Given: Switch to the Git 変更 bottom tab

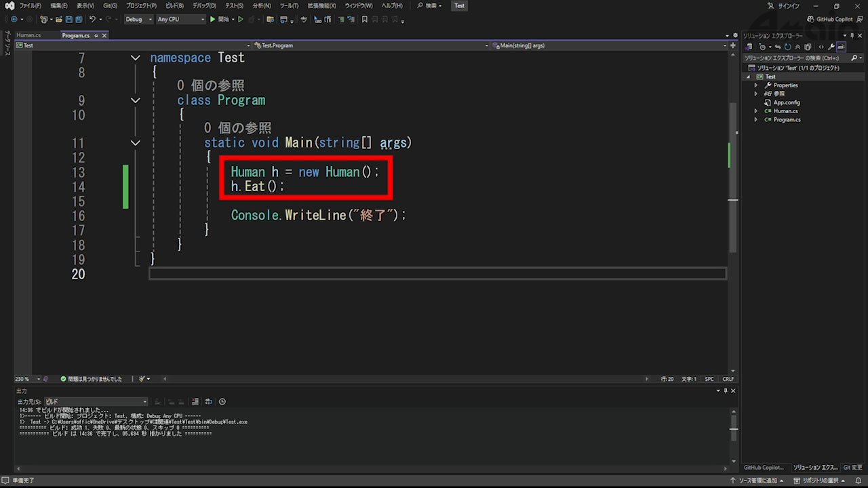Looking at the screenshot, I should click(852, 468).
